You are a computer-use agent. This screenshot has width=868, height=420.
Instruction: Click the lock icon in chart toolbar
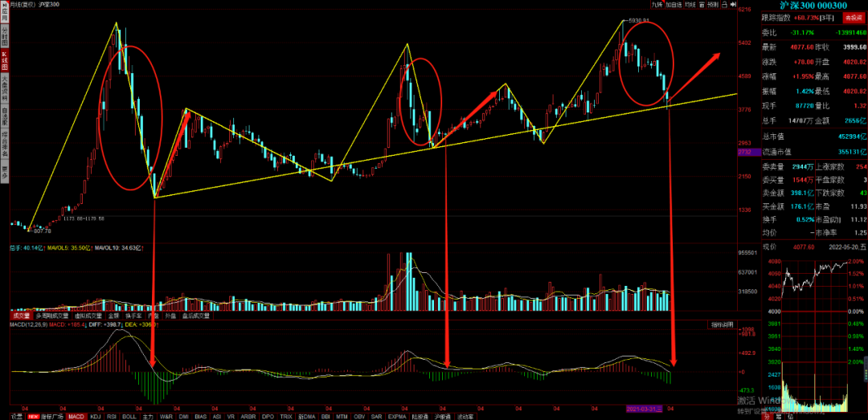(x=725, y=5)
